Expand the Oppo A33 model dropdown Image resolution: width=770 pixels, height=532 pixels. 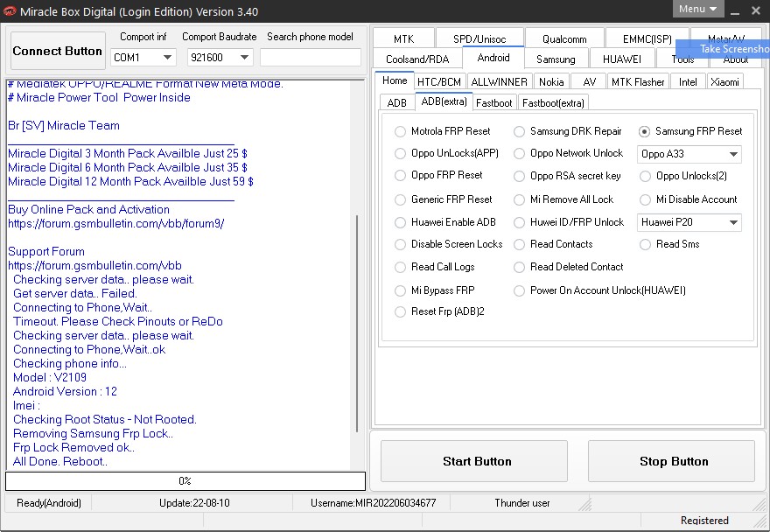coord(689,154)
